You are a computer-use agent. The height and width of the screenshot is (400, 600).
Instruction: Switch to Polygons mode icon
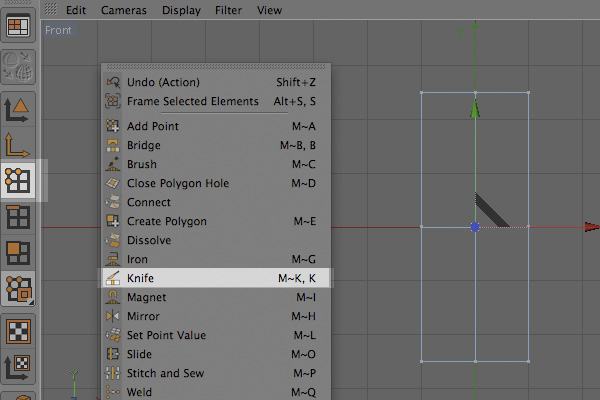(x=18, y=253)
